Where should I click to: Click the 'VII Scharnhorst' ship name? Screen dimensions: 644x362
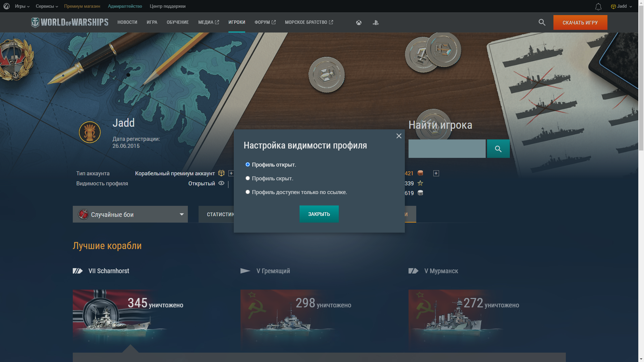coord(109,271)
